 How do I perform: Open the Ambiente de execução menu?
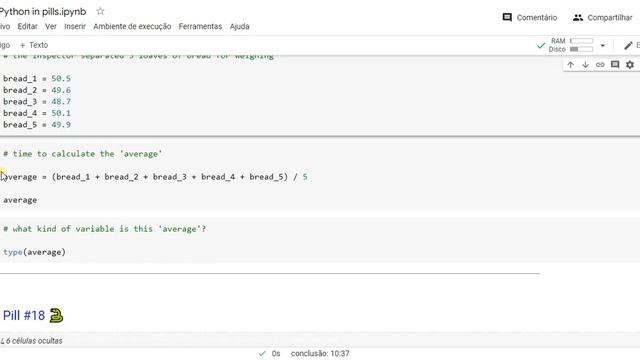click(x=132, y=27)
